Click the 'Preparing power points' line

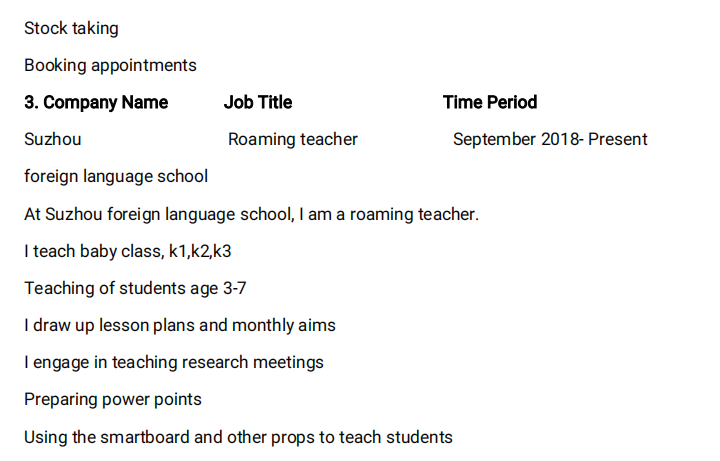point(113,399)
